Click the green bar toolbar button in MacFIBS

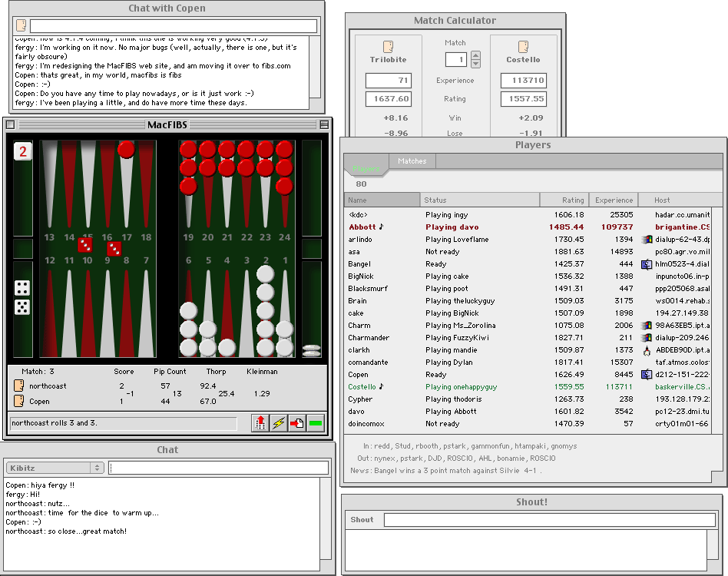pos(316,423)
